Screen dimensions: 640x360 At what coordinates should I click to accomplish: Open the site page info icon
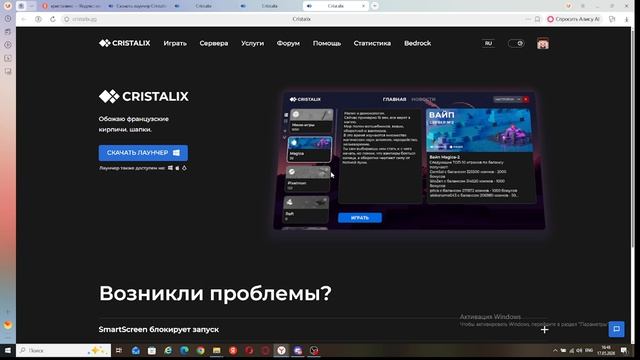click(67, 19)
